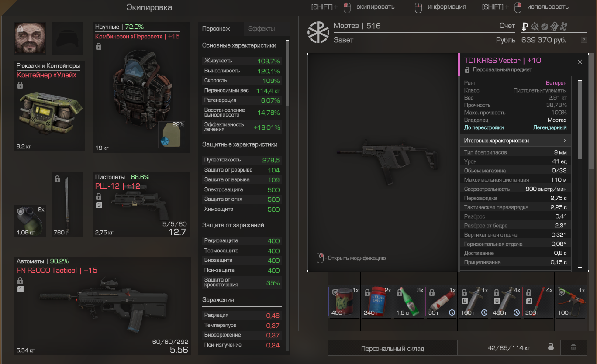Select the green bottle item slot
The height and width of the screenshot is (364, 597).
pyautogui.click(x=408, y=302)
